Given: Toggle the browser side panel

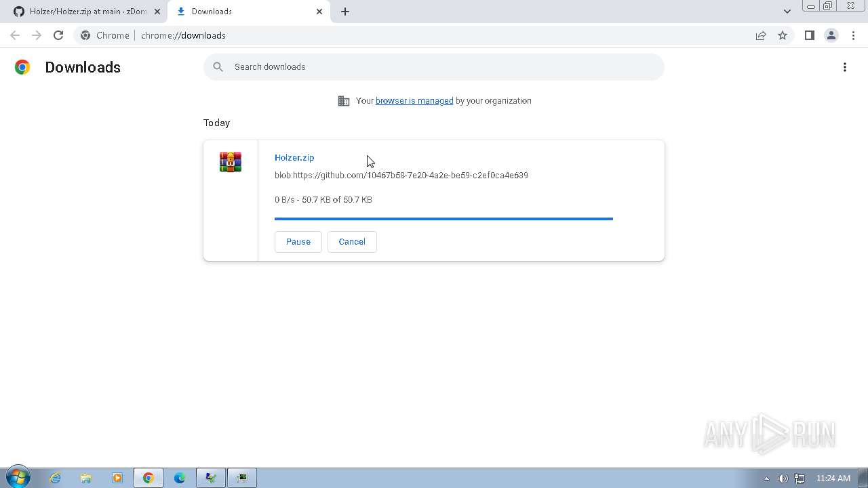Looking at the screenshot, I should (809, 35).
